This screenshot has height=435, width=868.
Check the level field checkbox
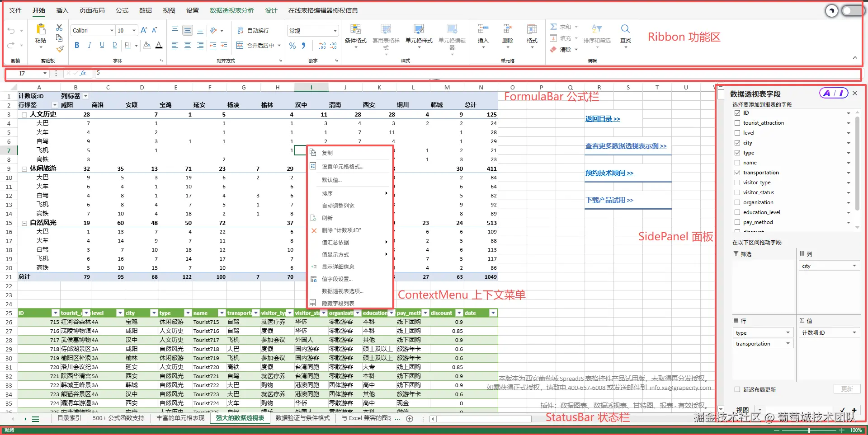(737, 133)
